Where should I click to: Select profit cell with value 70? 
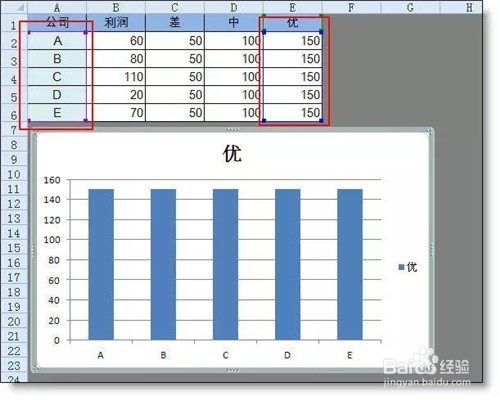(x=116, y=113)
